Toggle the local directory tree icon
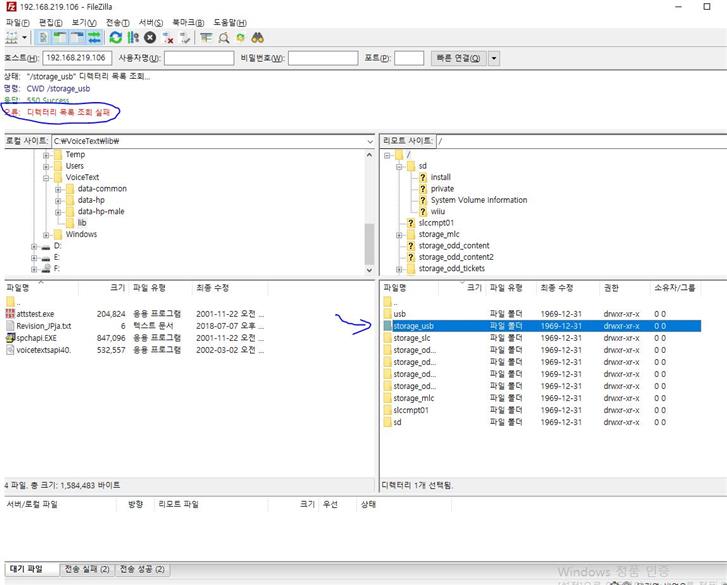727x585 pixels. point(60,38)
